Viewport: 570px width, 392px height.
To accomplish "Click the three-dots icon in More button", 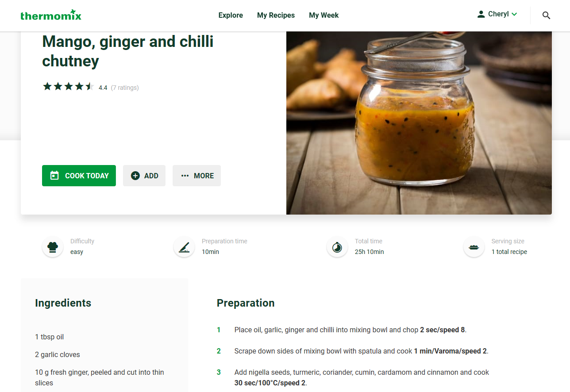I will coord(185,176).
